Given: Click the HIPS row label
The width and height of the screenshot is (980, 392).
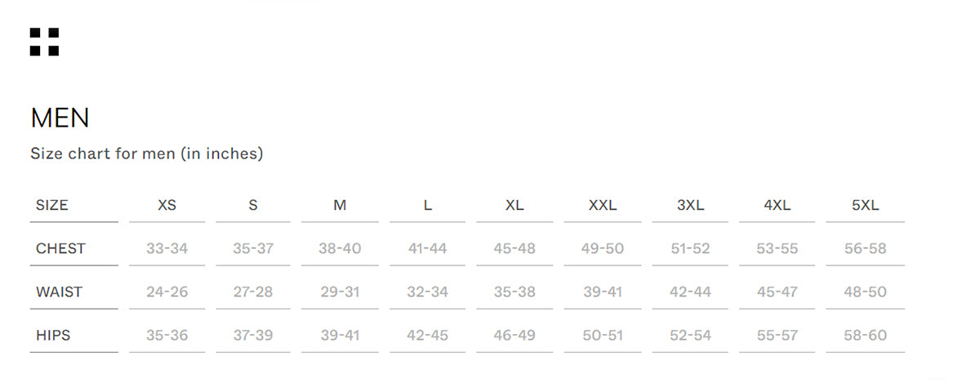Looking at the screenshot, I should pos(53,335).
